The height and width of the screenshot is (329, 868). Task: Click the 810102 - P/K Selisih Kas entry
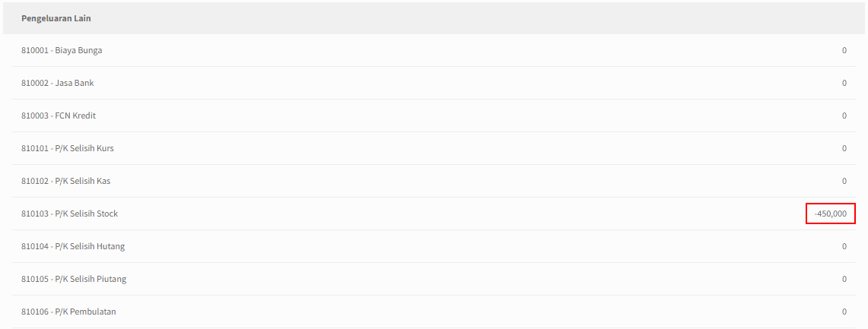[434, 181]
